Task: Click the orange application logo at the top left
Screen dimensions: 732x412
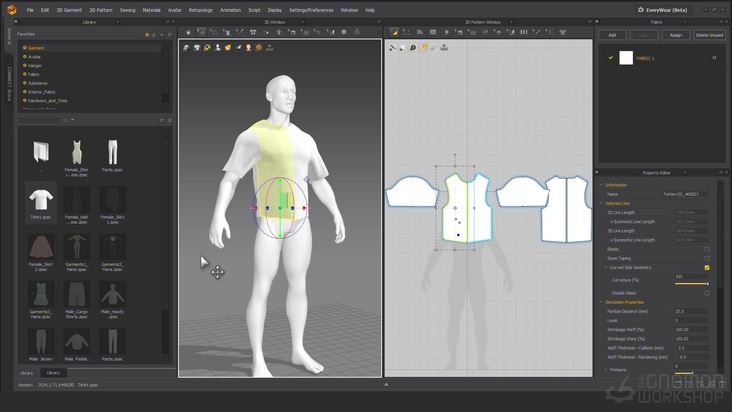Action: (x=12, y=10)
